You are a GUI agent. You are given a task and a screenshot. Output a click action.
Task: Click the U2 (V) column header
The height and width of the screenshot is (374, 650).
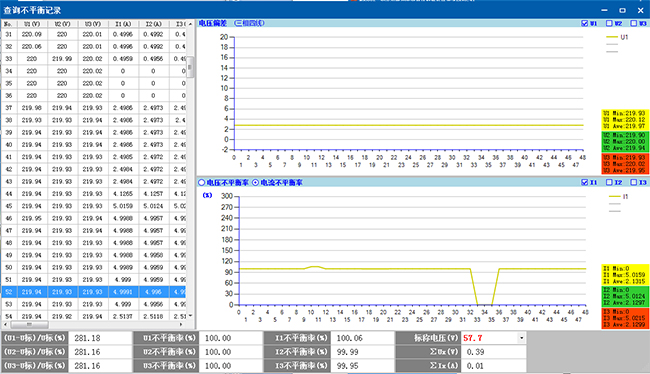tap(62, 24)
